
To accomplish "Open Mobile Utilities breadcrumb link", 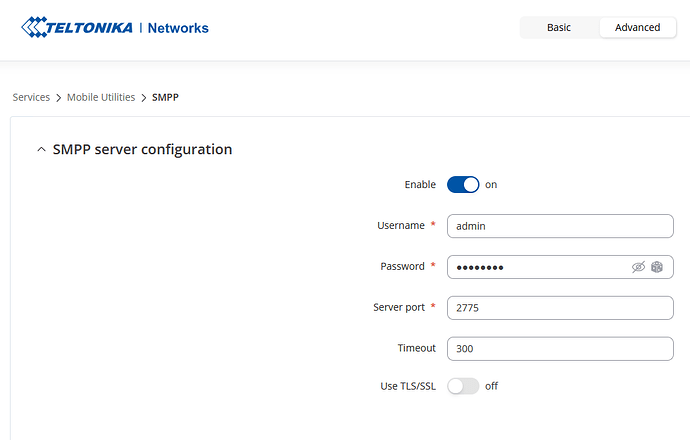I will tap(102, 97).
